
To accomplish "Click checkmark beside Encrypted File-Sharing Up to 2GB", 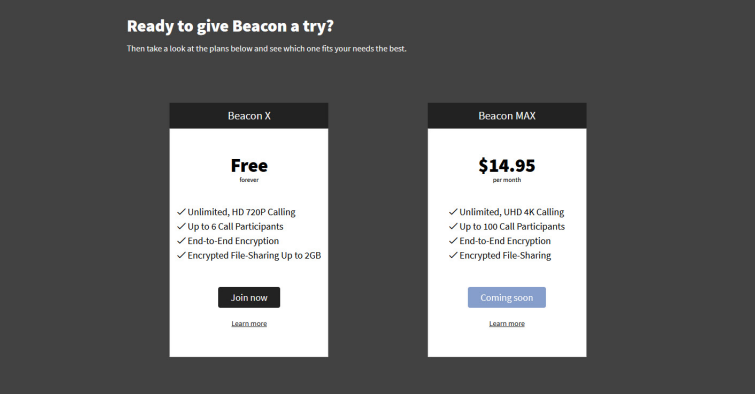I will click(x=181, y=255).
